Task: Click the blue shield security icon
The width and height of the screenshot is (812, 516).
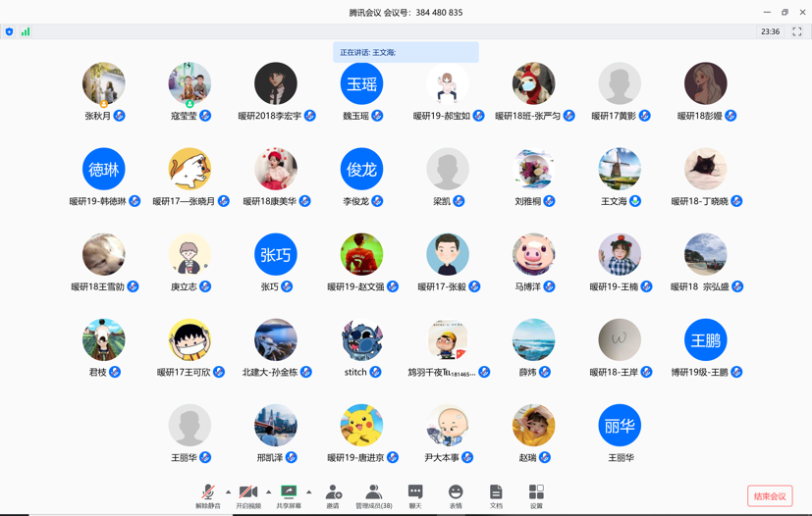Action: tap(10, 31)
